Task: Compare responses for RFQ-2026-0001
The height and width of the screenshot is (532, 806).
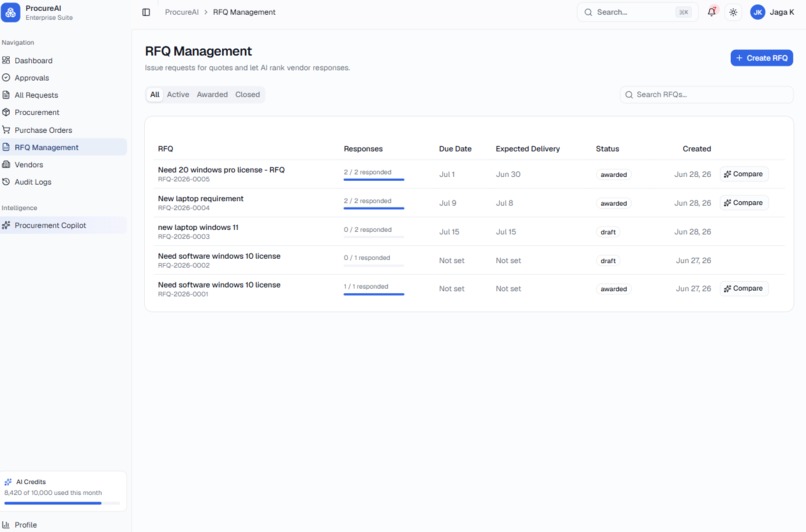Action: [744, 289]
